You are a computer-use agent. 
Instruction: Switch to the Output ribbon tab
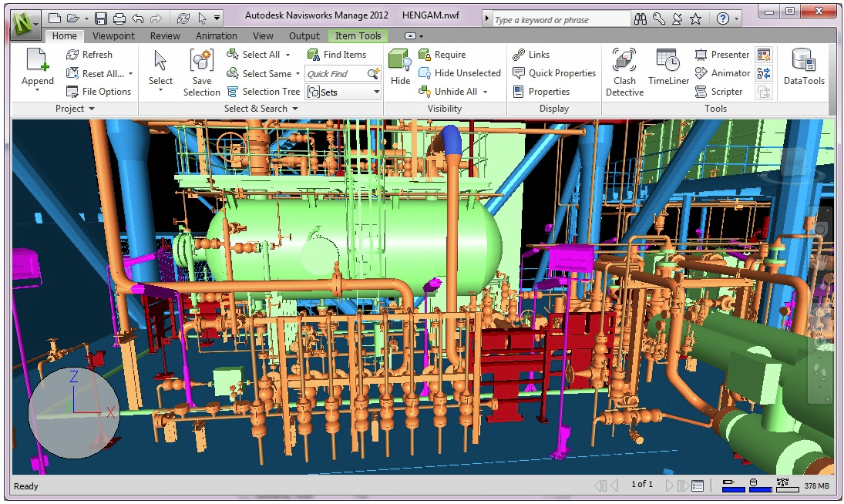[x=304, y=36]
